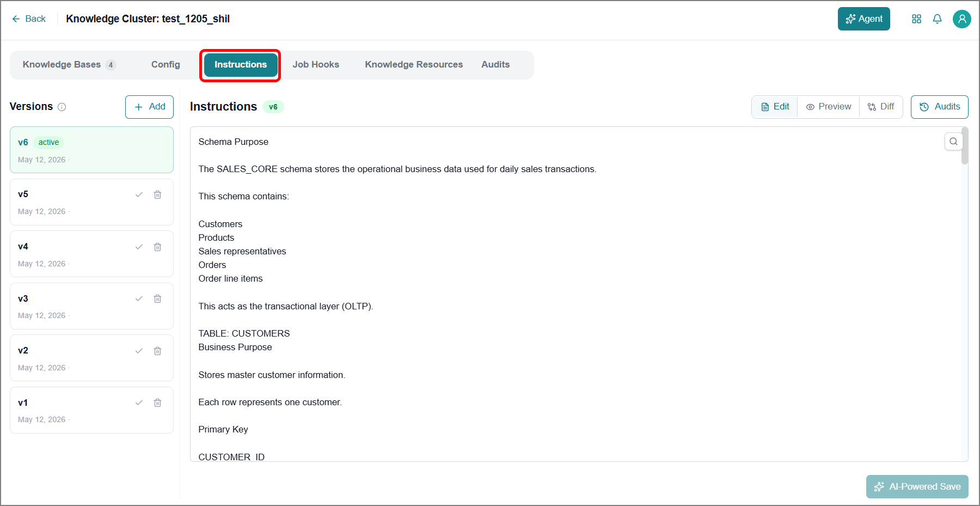
Task: Delete version v4 with trash icon
Action: click(x=157, y=247)
